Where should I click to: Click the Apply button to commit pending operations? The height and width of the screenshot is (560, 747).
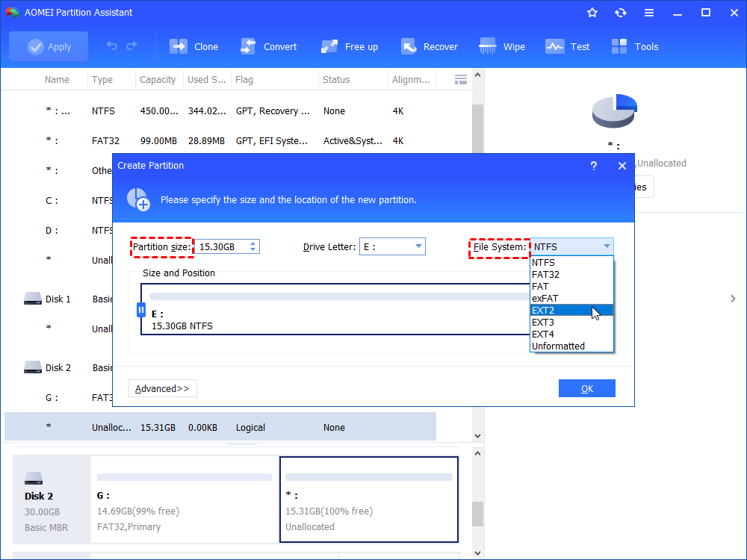pos(48,46)
